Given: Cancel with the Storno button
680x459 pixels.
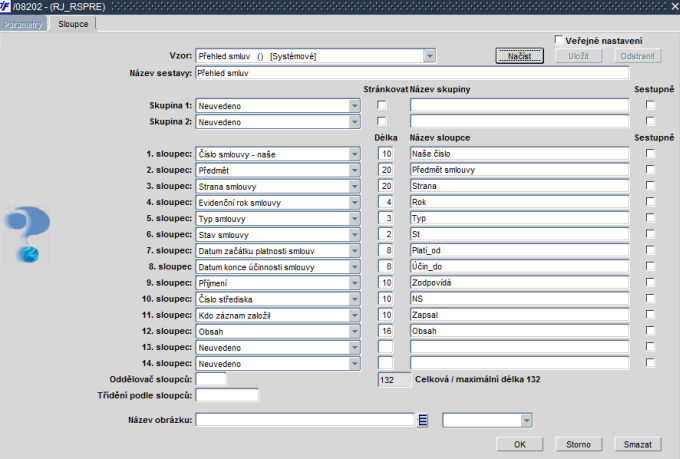Looking at the screenshot, I should (579, 444).
